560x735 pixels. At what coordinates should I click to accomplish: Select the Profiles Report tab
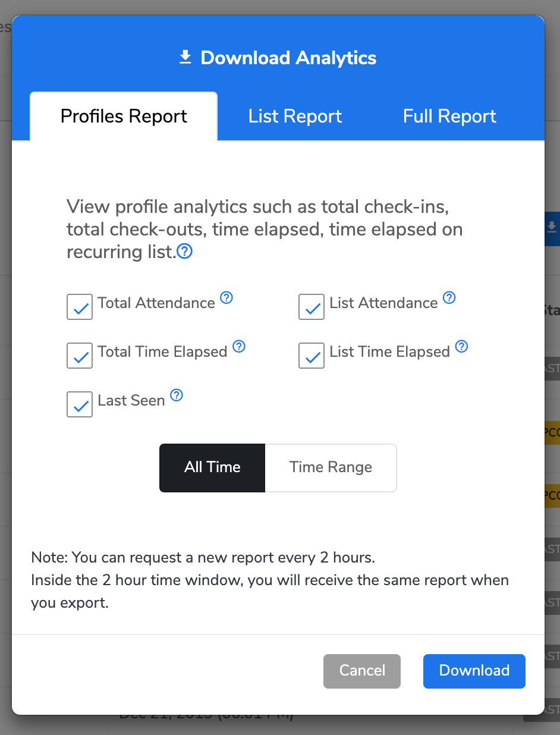coord(124,116)
